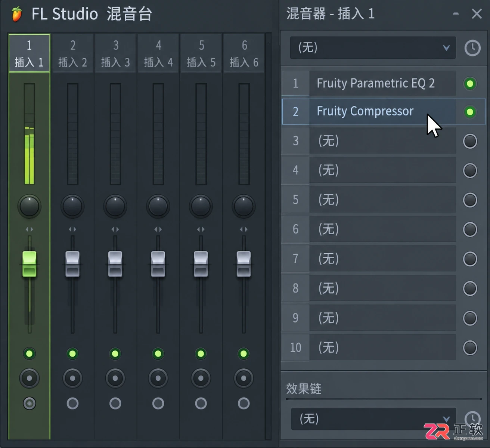Click the pan knob on Insert 3
This screenshot has height=448, width=490.
point(115,206)
